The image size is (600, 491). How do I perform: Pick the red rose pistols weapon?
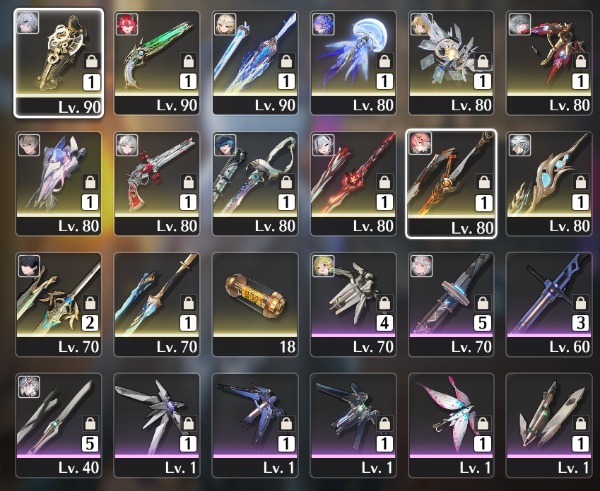[x=157, y=184]
